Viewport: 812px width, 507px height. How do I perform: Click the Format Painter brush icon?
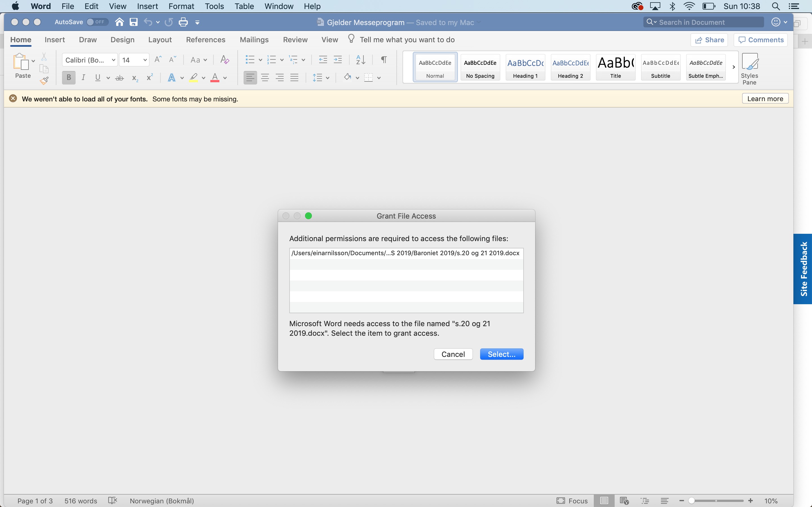pos(44,81)
